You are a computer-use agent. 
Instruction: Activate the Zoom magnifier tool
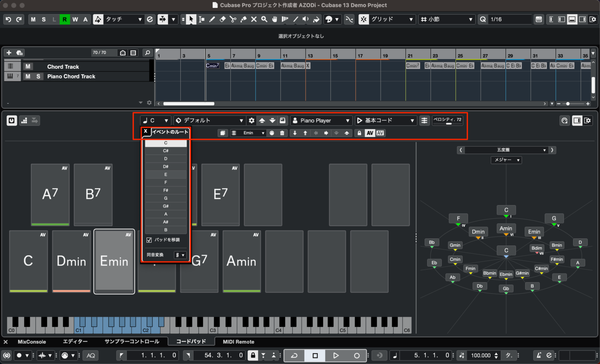pyautogui.click(x=264, y=19)
